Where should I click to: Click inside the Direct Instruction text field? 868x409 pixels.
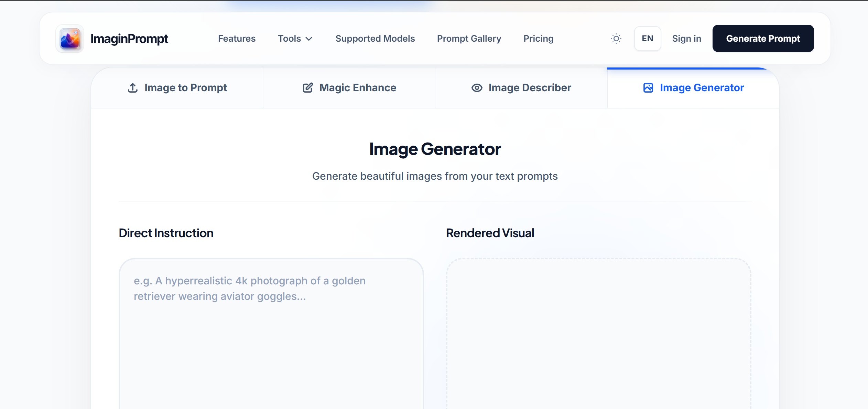[x=271, y=327]
